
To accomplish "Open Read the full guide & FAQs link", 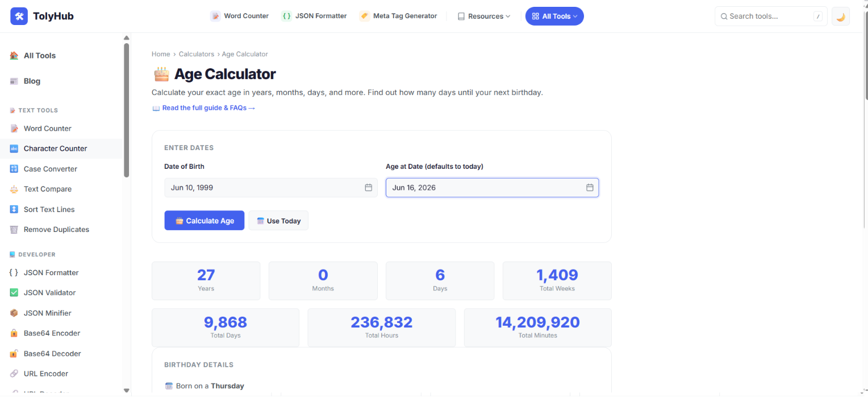I will [x=204, y=108].
